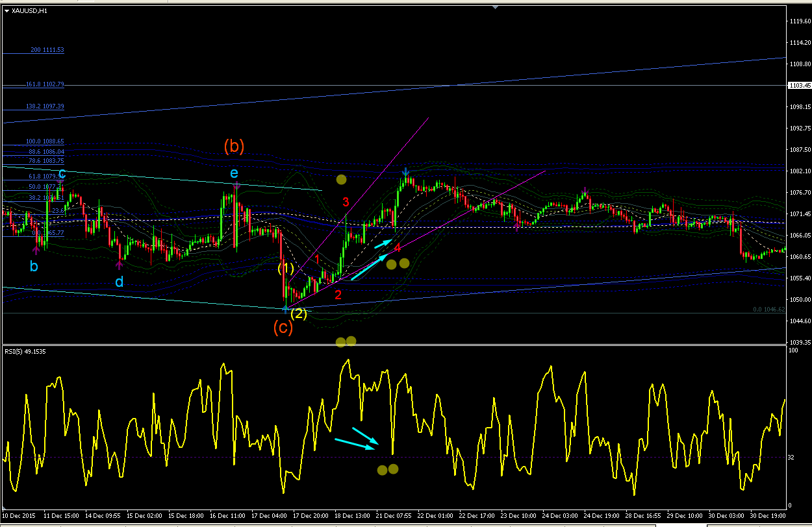Select the Fibonacci label 138.2 1097.39
812x527 pixels.
44,106
